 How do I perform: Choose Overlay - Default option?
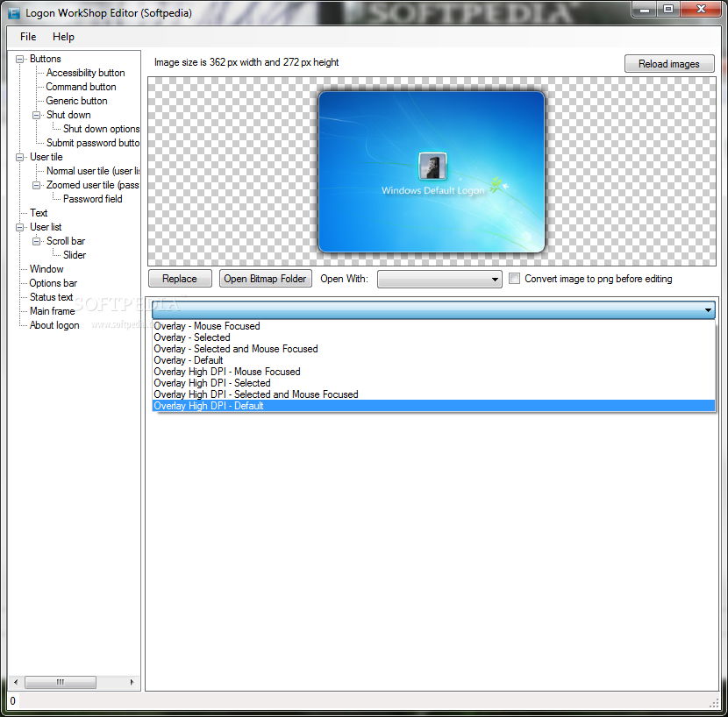[x=433, y=360]
